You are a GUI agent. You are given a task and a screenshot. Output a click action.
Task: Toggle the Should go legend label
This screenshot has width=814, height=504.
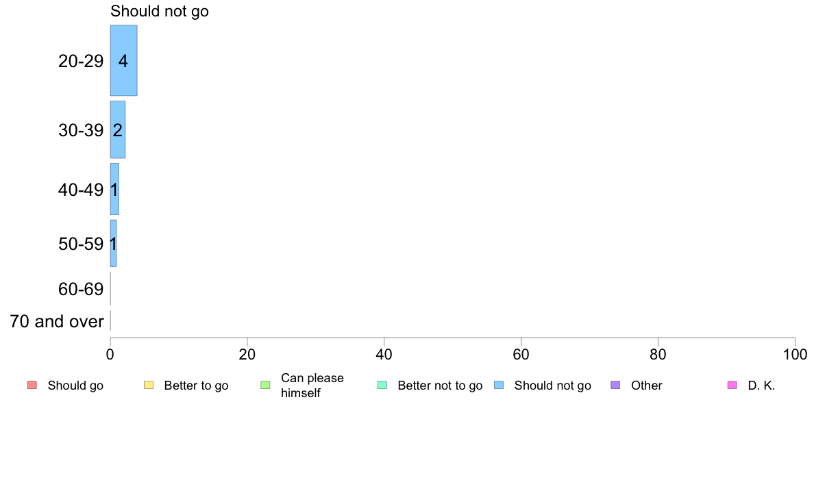pyautogui.click(x=75, y=386)
